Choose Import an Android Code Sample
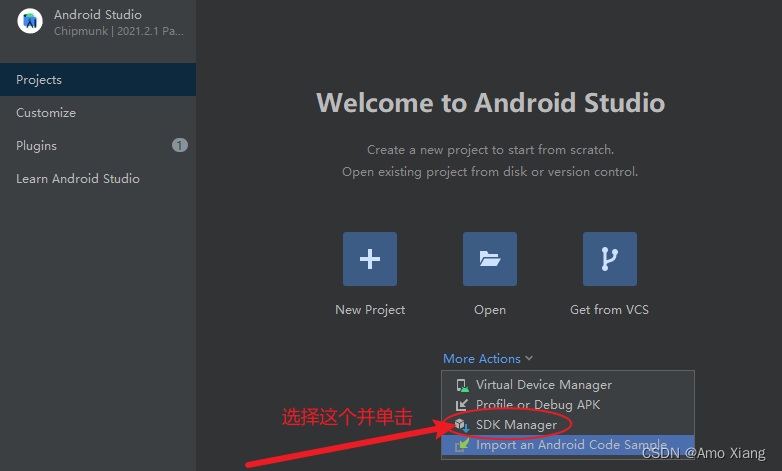The height and width of the screenshot is (471, 782). pyautogui.click(x=568, y=445)
